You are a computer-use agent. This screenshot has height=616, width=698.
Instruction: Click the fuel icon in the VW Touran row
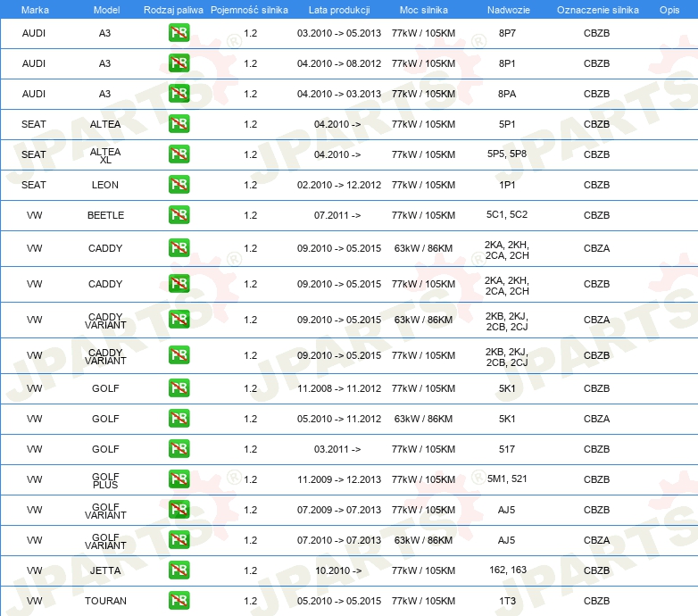coord(179,601)
